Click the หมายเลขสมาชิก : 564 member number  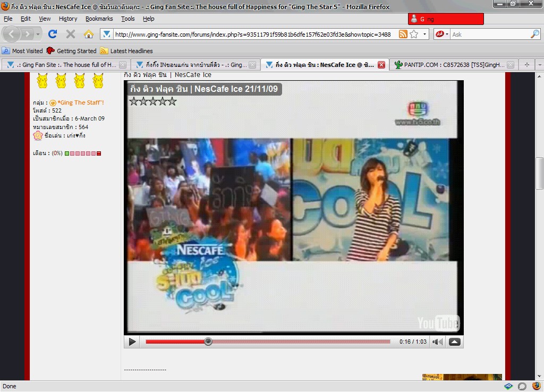pos(61,127)
